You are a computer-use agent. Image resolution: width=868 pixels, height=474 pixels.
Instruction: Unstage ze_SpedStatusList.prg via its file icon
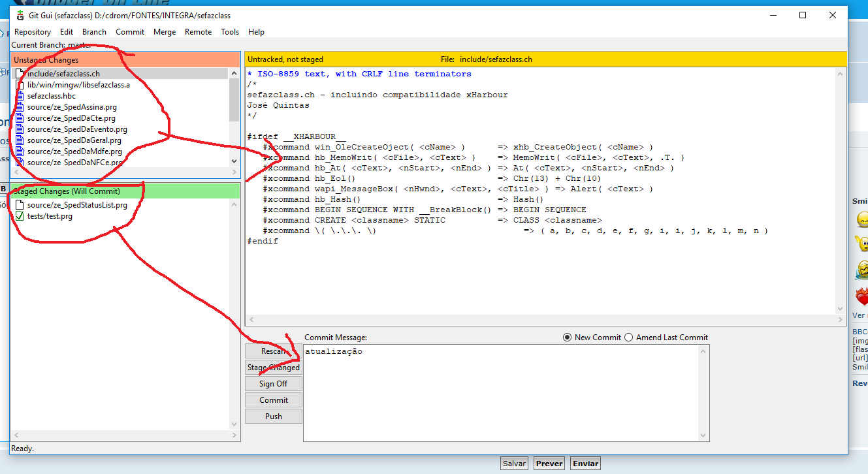coord(20,205)
